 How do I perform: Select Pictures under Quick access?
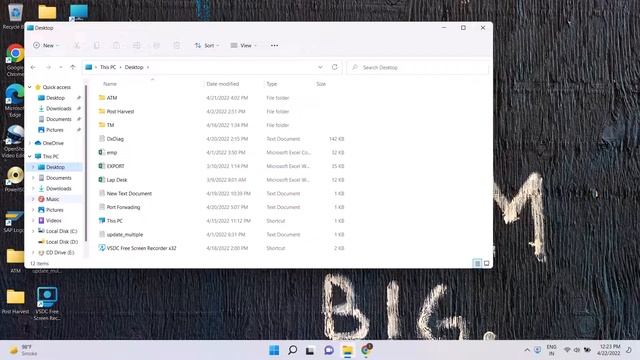click(x=54, y=130)
